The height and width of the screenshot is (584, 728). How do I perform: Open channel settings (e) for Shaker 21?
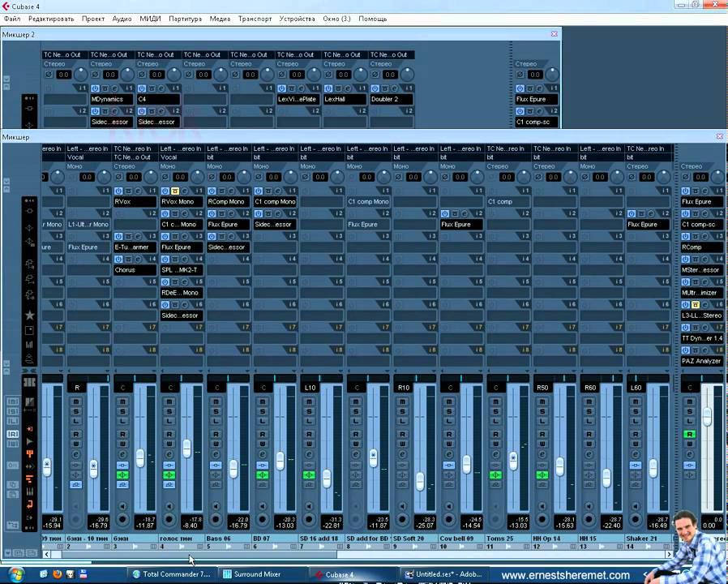pos(636,454)
